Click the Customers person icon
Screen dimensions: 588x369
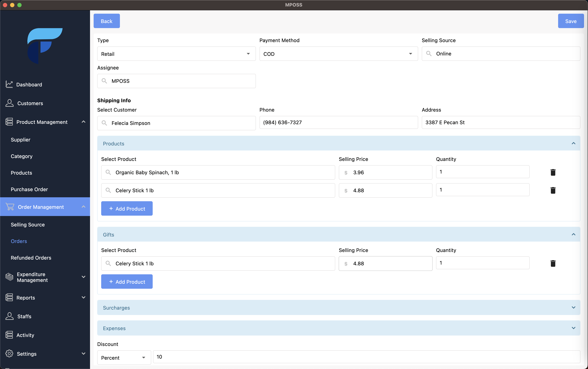click(9, 103)
